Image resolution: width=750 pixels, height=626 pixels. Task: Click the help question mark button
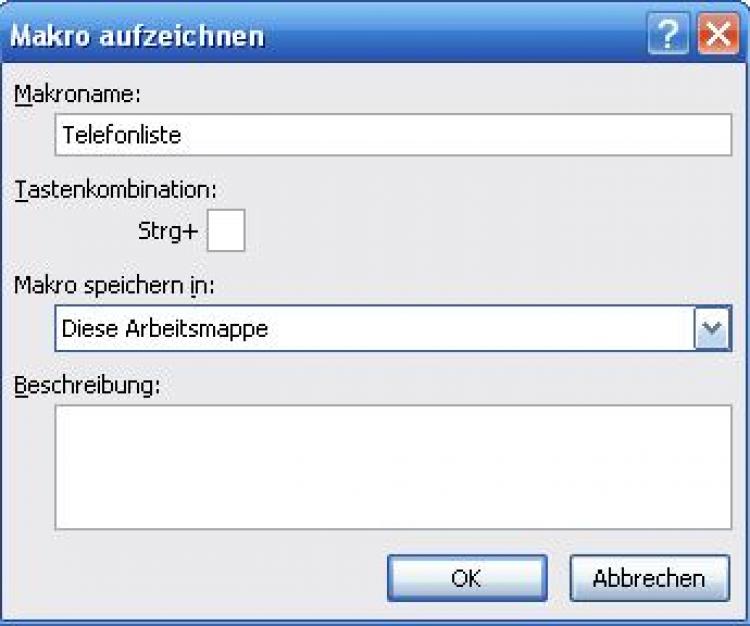667,36
